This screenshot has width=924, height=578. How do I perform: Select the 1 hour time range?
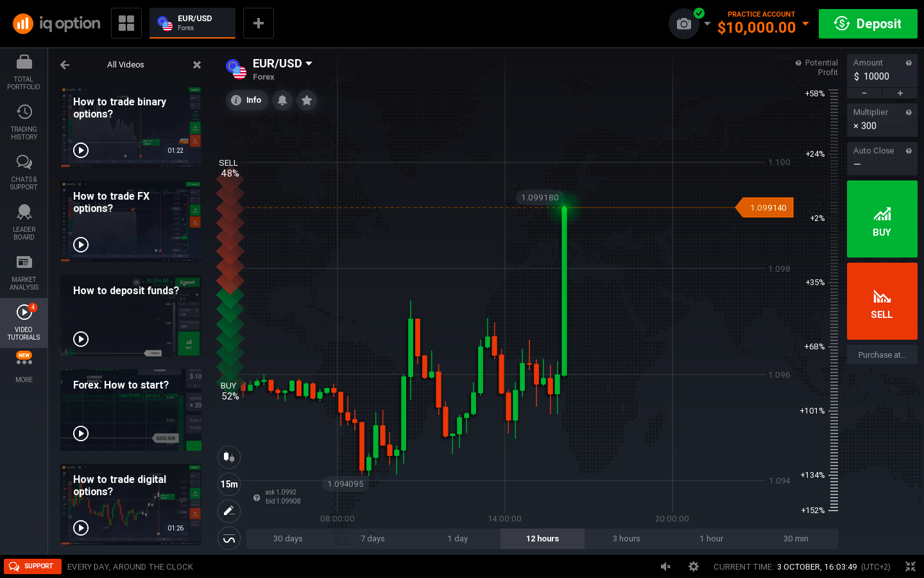[711, 539]
